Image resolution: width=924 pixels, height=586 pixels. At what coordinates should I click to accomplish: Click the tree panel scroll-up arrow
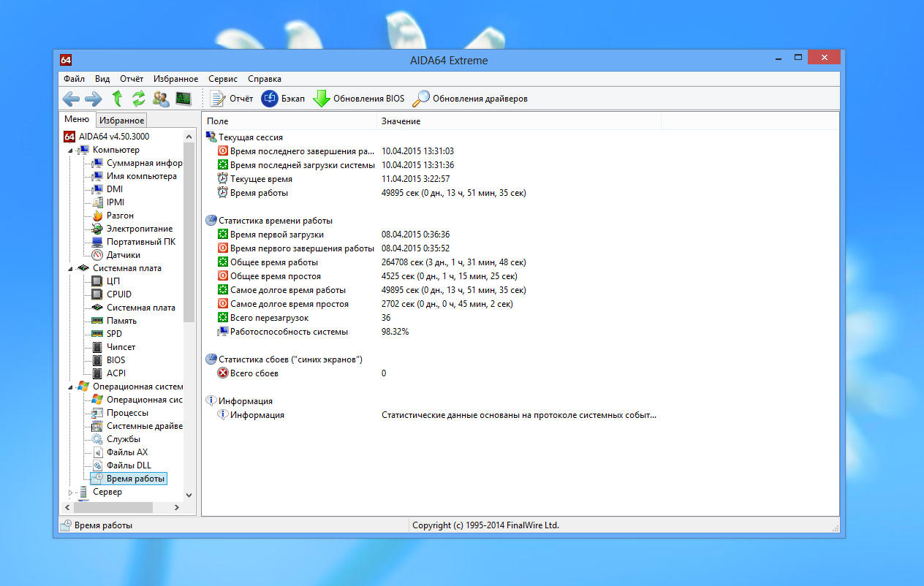point(189,137)
